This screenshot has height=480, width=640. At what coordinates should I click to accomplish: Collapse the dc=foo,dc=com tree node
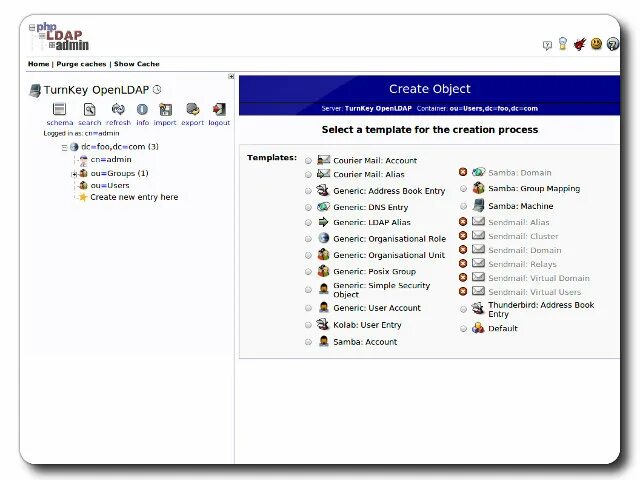tap(64, 147)
